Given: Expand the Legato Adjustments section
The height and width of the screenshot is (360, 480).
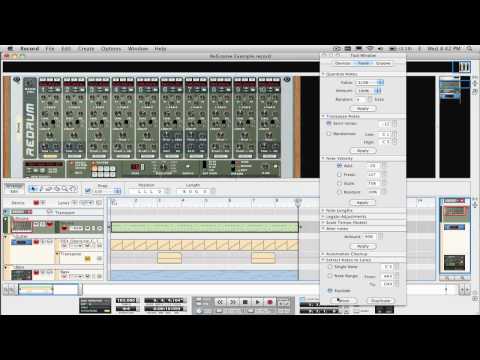Looking at the screenshot, I should coord(323,217).
